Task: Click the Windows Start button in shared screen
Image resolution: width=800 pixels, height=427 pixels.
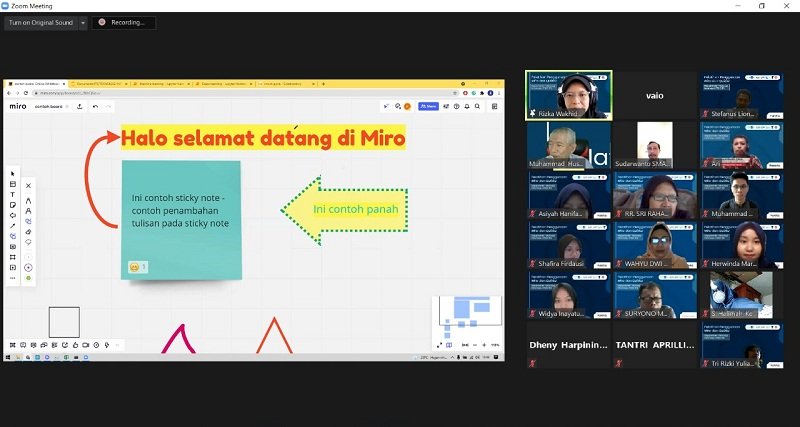Action: 8,357
